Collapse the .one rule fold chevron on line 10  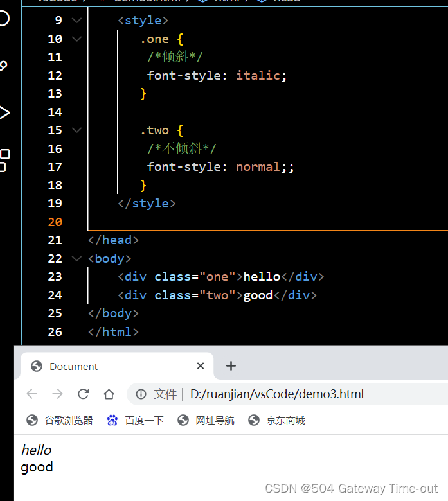[76, 39]
